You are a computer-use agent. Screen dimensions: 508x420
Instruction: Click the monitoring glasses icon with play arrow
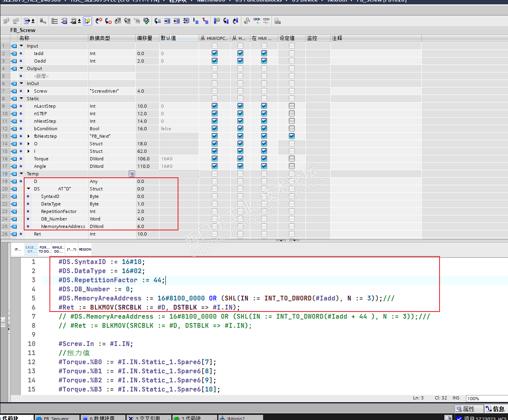coord(257,21)
